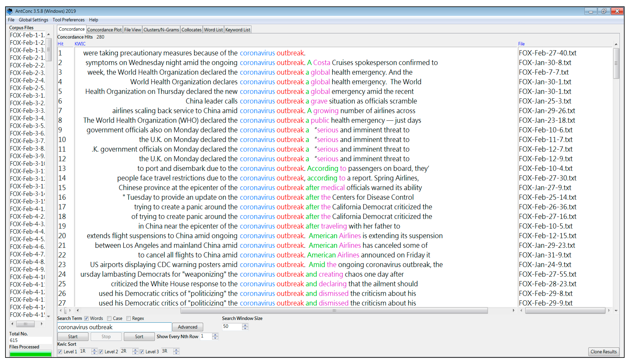632x364 pixels.
Task: Uncheck the Level 2 Kwic Sort checkbox
Action: [101, 351]
